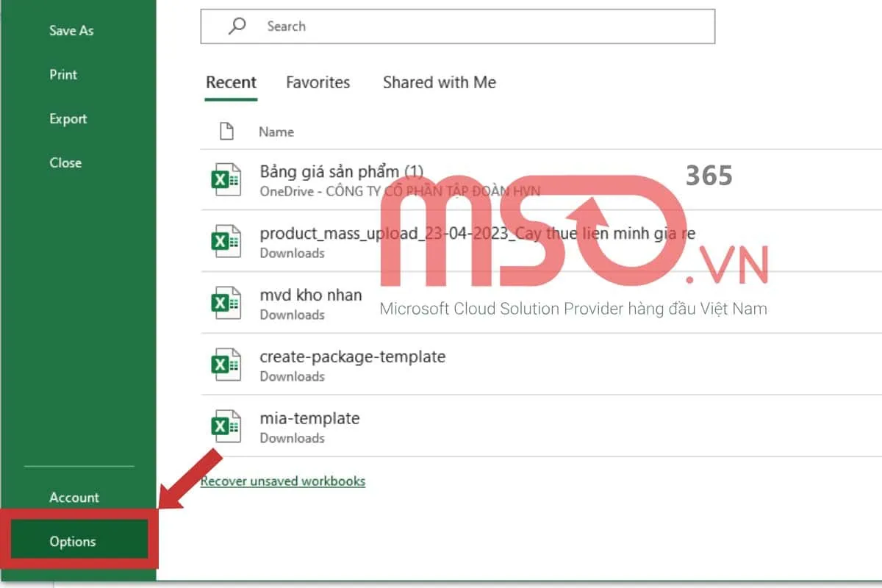Image resolution: width=882 pixels, height=588 pixels.
Task: Click the magnifier icon in the search box
Action: click(237, 26)
